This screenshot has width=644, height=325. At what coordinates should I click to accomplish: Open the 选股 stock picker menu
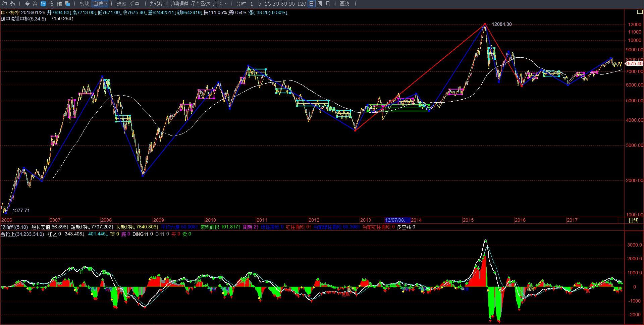pyautogui.click(x=121, y=4)
